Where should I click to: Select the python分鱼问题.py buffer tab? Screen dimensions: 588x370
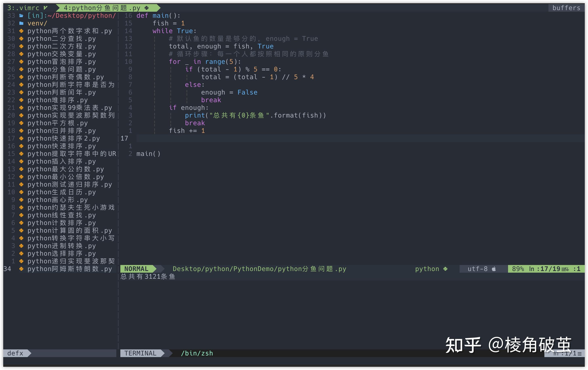click(x=103, y=8)
